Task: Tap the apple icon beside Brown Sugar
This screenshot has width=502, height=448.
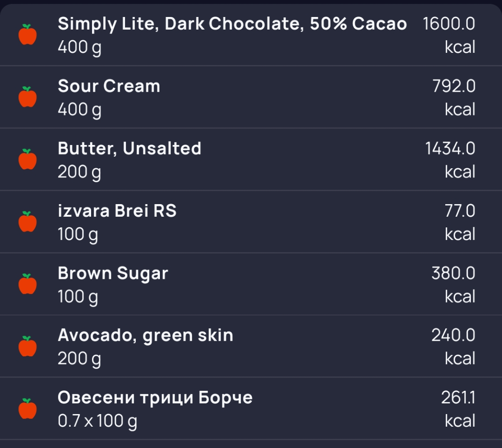Action: 28,284
